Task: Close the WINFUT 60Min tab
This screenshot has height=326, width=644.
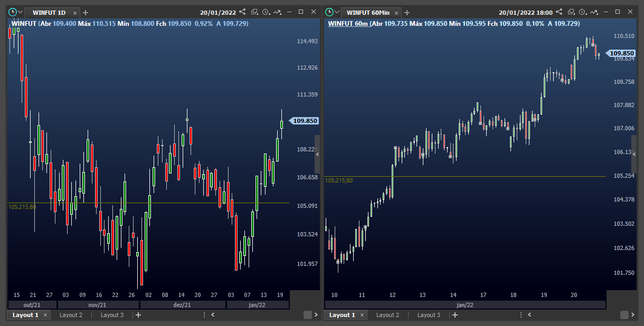Action: pyautogui.click(x=391, y=12)
